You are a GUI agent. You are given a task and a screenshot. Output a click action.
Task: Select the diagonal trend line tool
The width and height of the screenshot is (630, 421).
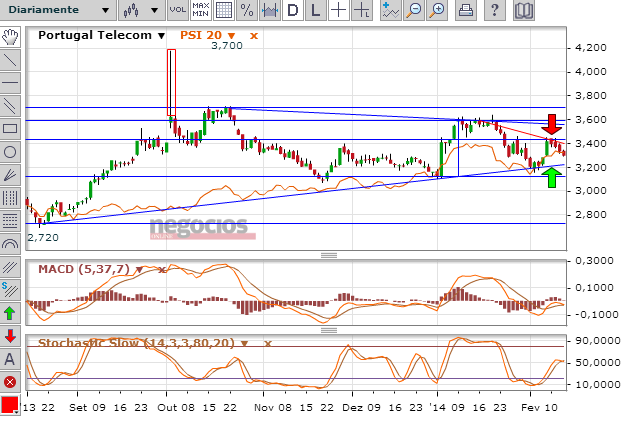point(10,60)
